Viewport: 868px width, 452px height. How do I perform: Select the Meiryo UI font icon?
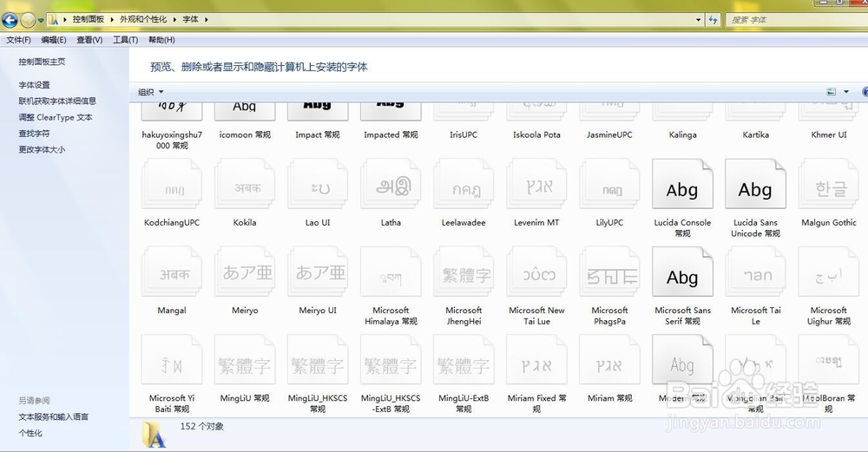[x=318, y=272]
